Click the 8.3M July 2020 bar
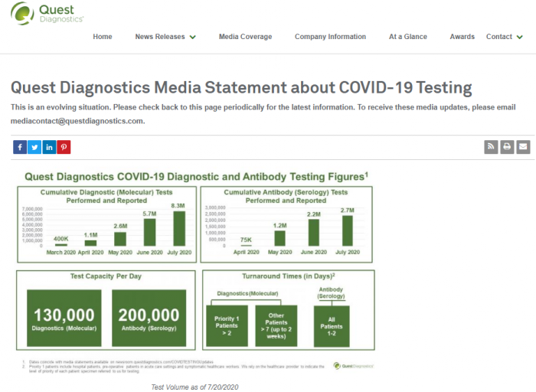Screen dimensions: 536x392 click(x=179, y=229)
